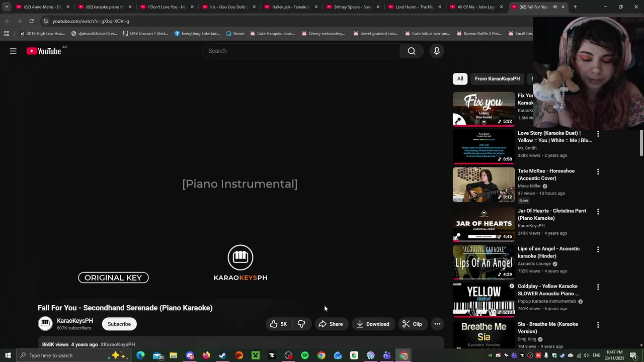Subscribe to KaraoKeysPH
The width and height of the screenshot is (644, 362).
[x=119, y=324]
